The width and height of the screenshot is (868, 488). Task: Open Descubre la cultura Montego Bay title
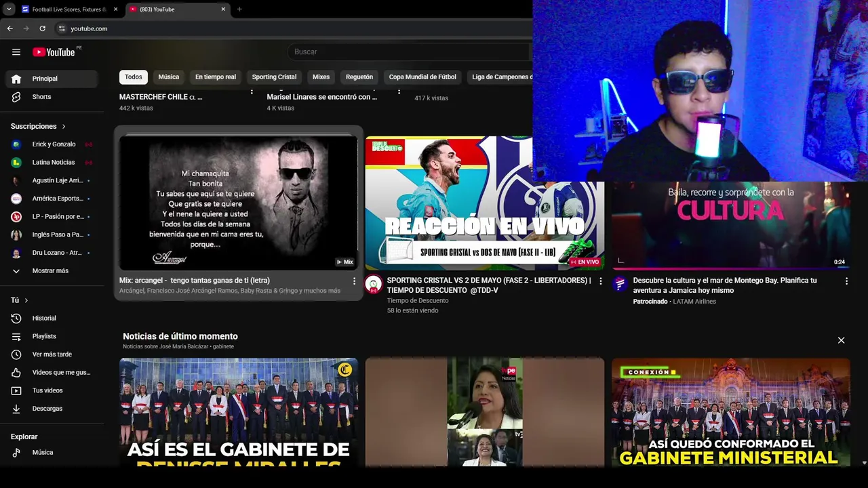pos(725,285)
